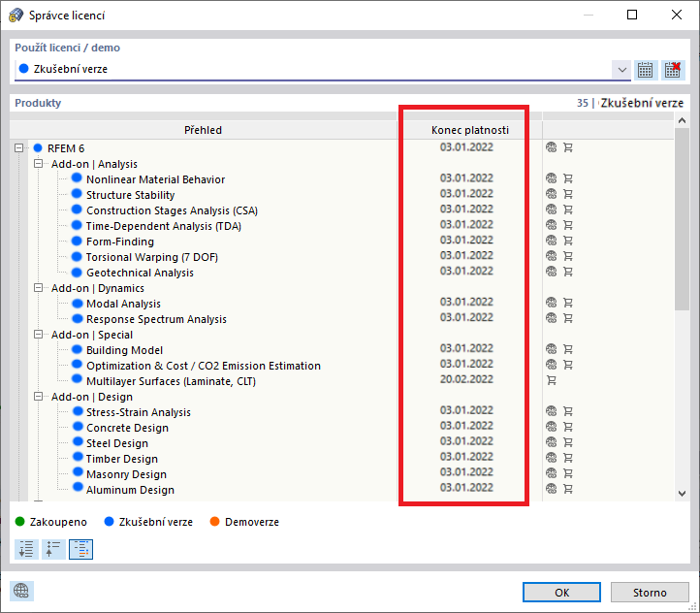Click the collapse-all tree icon
This screenshot has height=613, width=700.
click(x=53, y=549)
